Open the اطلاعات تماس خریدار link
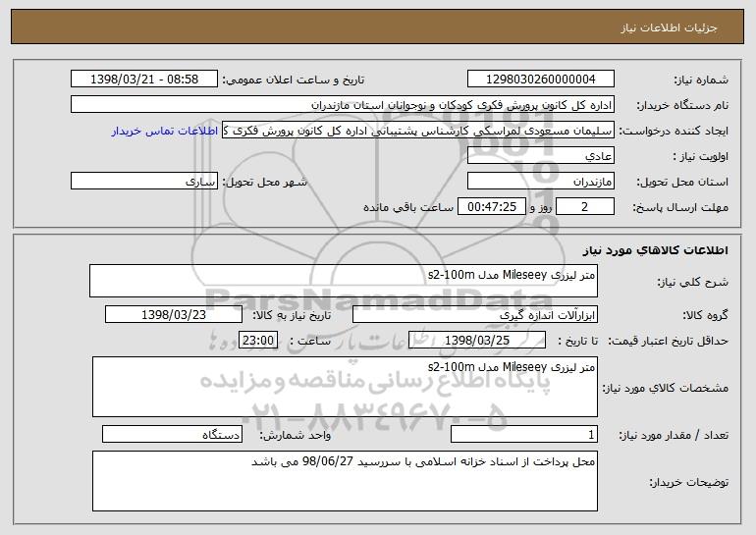The height and width of the screenshot is (535, 756). [x=165, y=131]
